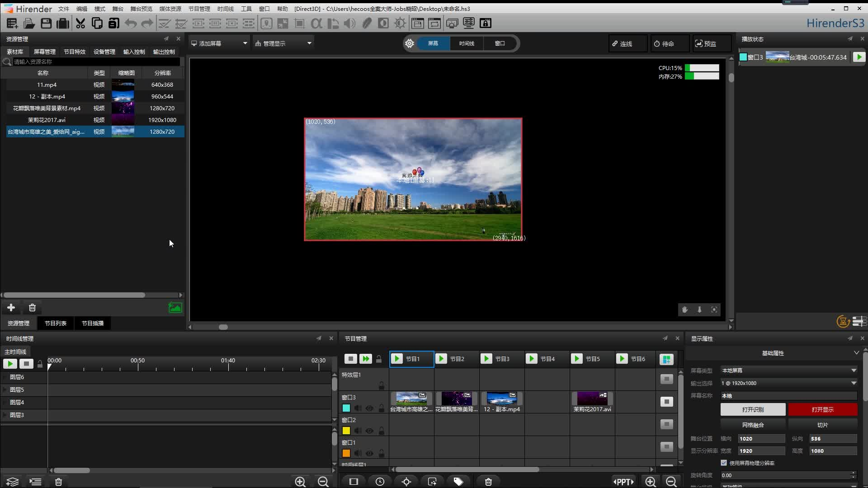
Task: Play 节目3 with its green play button
Action: click(486, 359)
